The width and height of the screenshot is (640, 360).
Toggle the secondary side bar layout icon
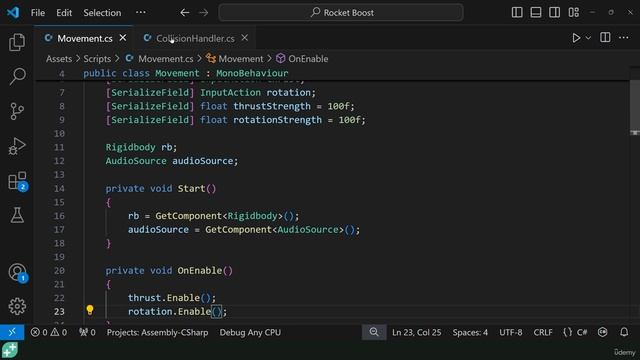coord(554,13)
